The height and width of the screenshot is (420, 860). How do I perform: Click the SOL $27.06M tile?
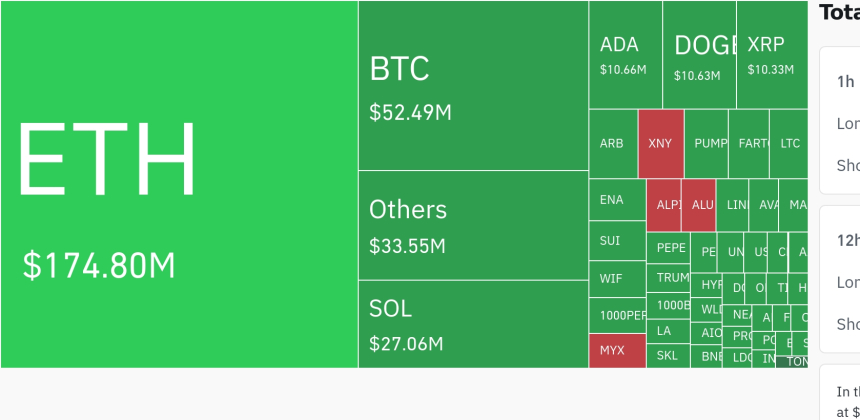pyautogui.click(x=473, y=324)
